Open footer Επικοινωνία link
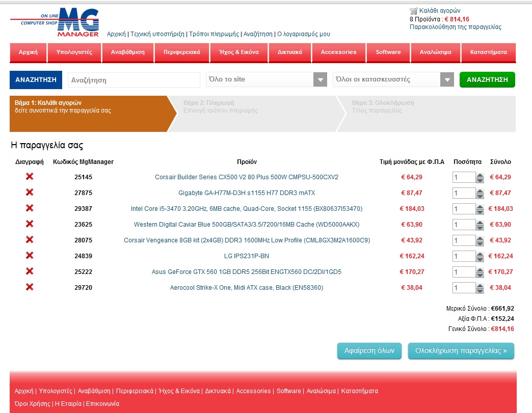This screenshot has width=532, height=413. pos(102,403)
